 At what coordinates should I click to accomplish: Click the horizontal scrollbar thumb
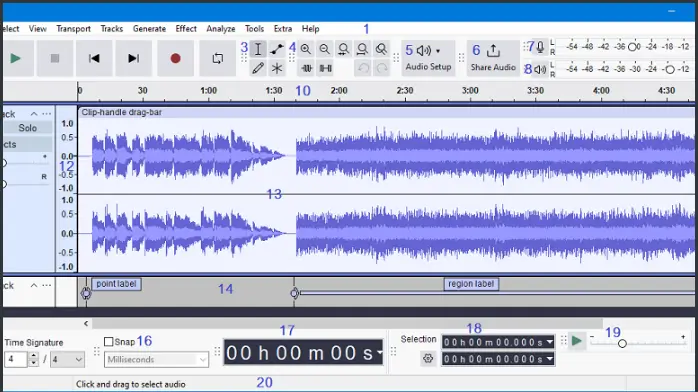(x=347, y=323)
